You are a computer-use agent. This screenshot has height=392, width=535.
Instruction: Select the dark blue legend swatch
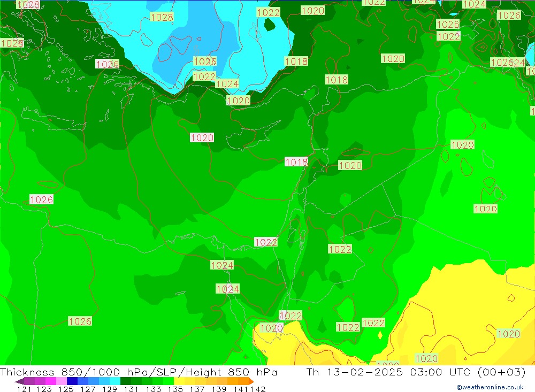click(x=72, y=381)
